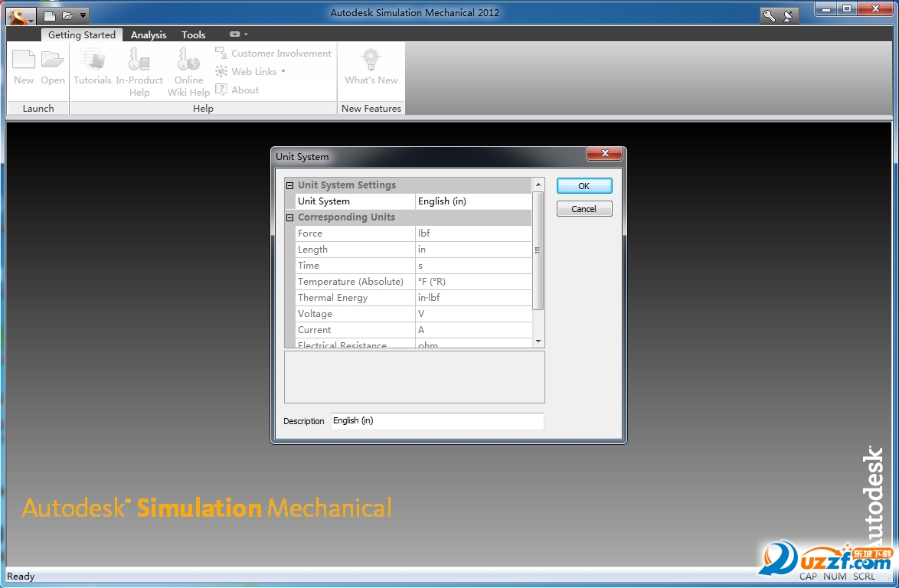Image resolution: width=899 pixels, height=588 pixels.
Task: Minimize the Autodesk Simulation window
Action: click(826, 9)
